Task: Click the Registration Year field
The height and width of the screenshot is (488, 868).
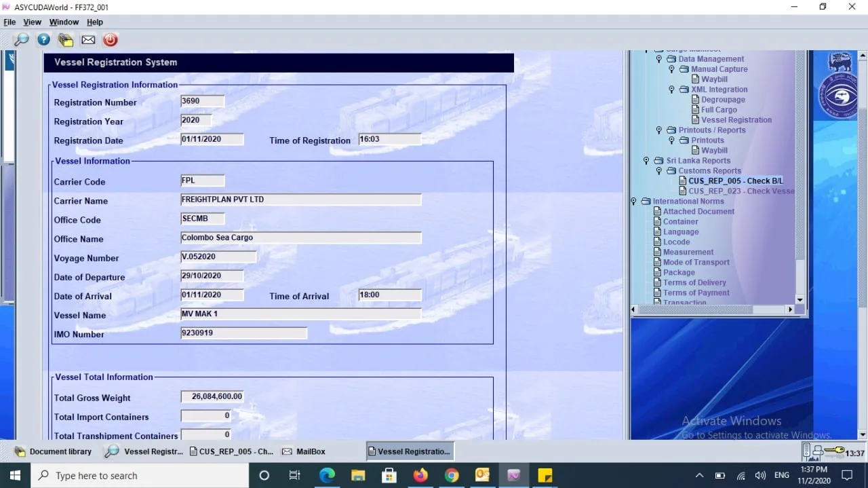Action: [196, 120]
